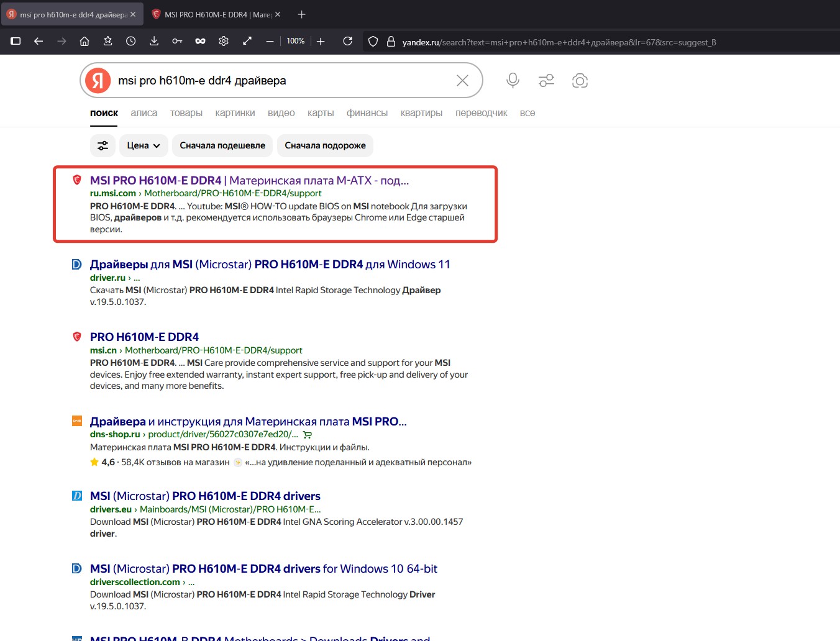The width and height of the screenshot is (840, 641).
Task: Open ru.msi.com support path link
Action: click(x=206, y=193)
